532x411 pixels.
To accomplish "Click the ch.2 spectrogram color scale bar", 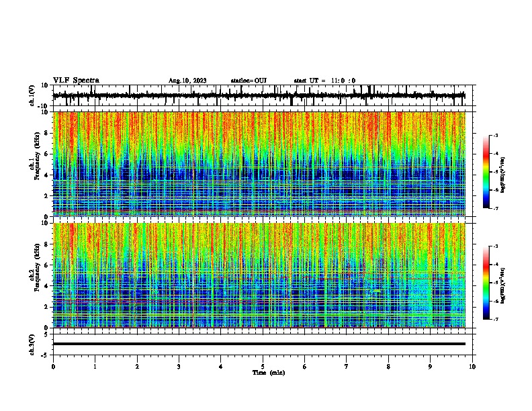I will [x=486, y=283].
